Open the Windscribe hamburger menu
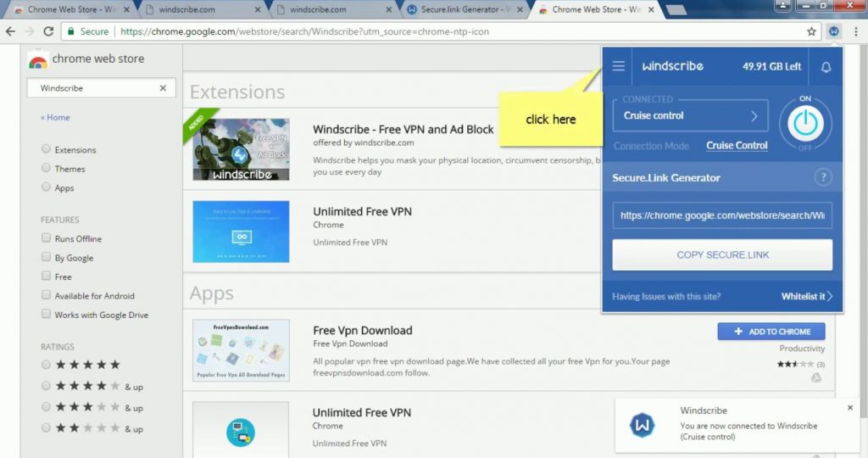 tap(618, 66)
